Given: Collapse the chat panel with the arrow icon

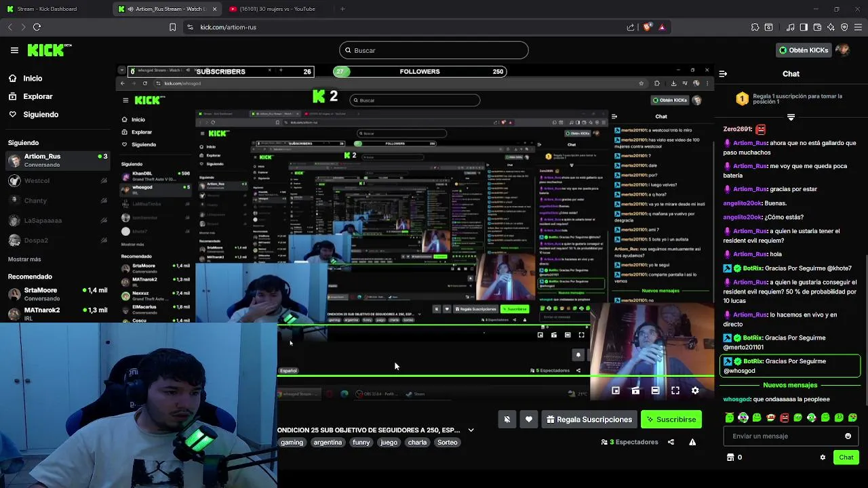Looking at the screenshot, I should click(x=723, y=74).
